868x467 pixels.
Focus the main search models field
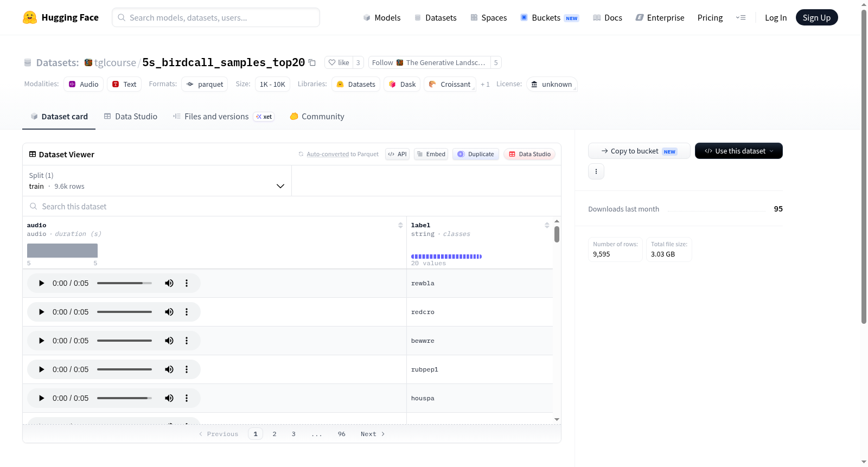coord(216,17)
